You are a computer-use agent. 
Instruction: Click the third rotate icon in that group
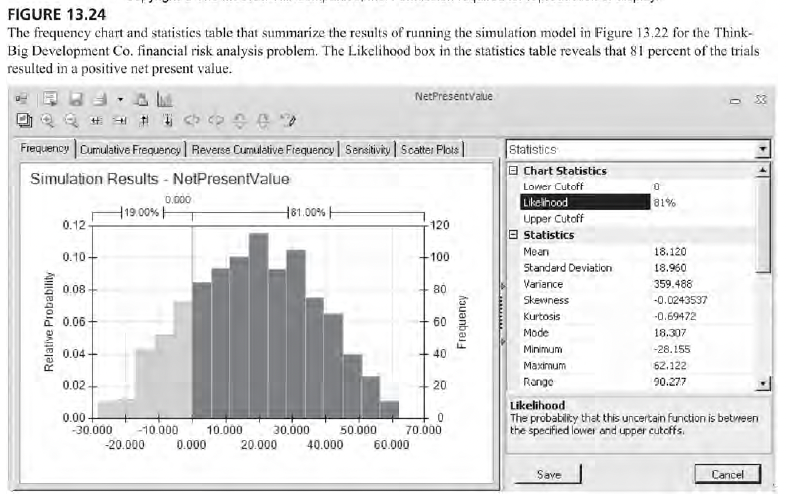point(240,120)
